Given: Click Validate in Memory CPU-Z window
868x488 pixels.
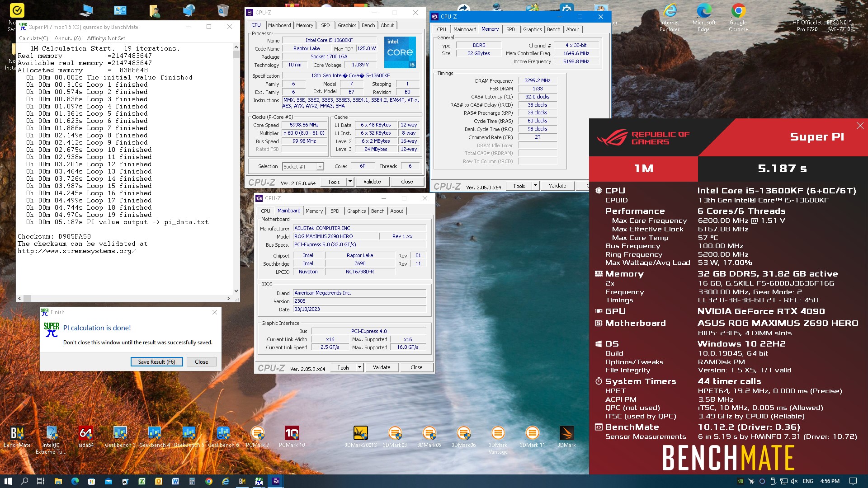Looking at the screenshot, I should click(x=557, y=186).
